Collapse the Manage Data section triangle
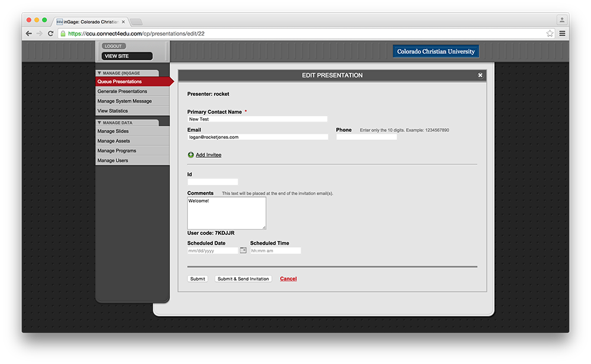The width and height of the screenshot is (591, 364). pos(99,123)
